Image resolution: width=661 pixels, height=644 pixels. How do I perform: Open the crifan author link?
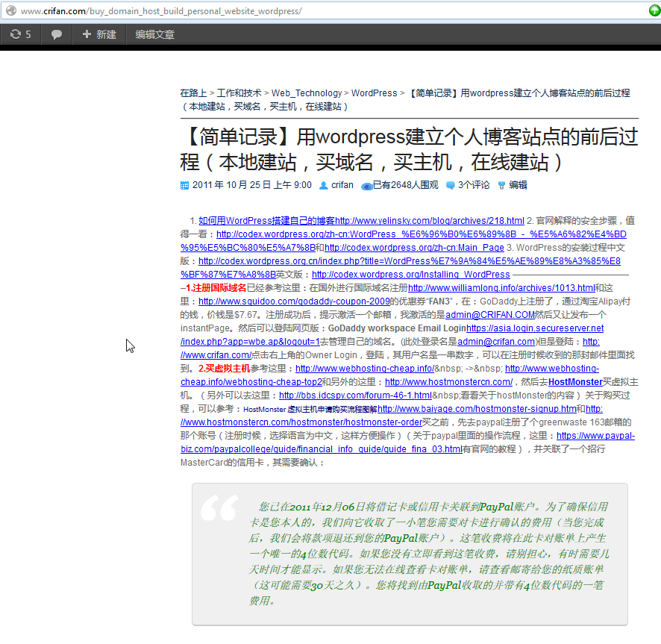[342, 185]
